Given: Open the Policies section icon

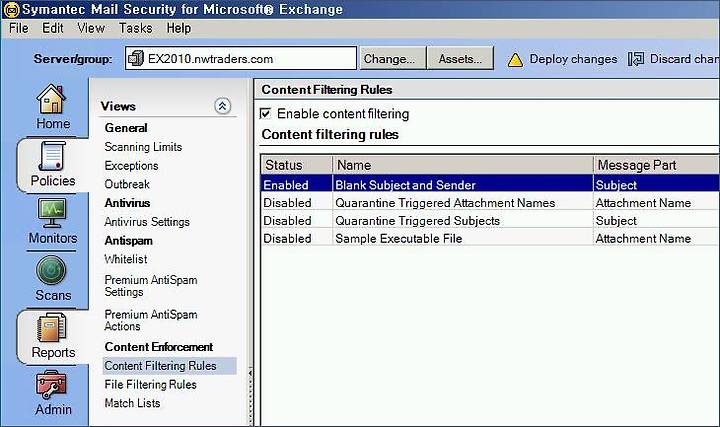Looking at the screenshot, I should (51, 157).
